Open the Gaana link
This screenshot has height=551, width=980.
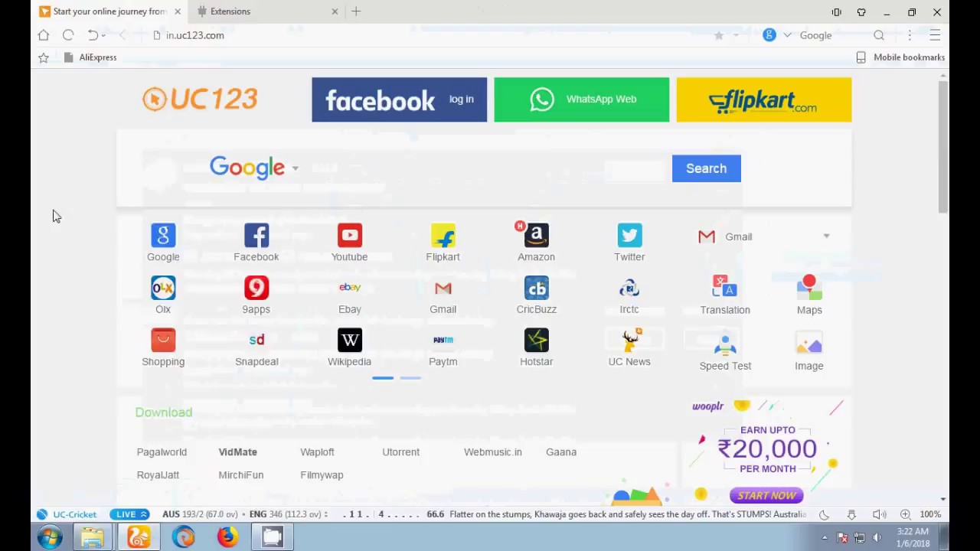(x=561, y=452)
